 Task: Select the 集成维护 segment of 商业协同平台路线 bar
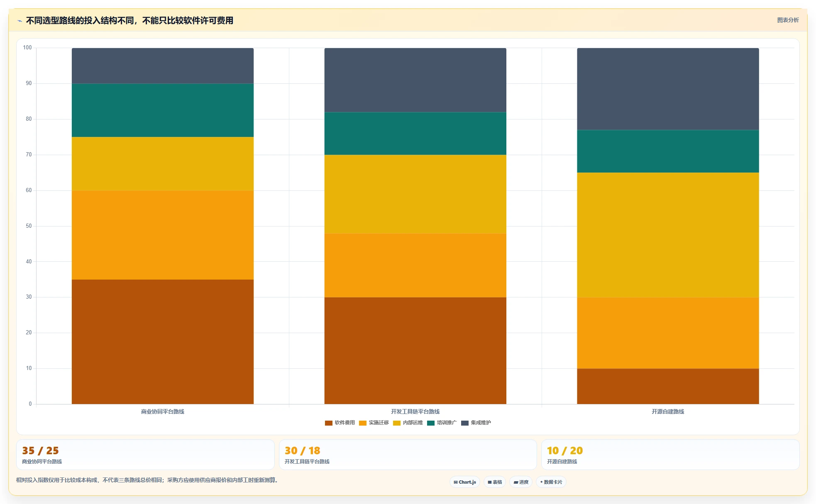[x=163, y=66]
